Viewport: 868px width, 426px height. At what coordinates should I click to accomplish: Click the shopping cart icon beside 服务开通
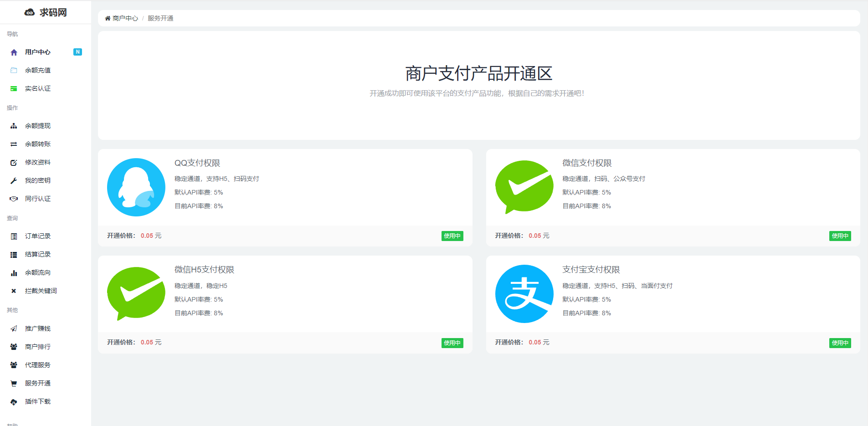tap(14, 384)
